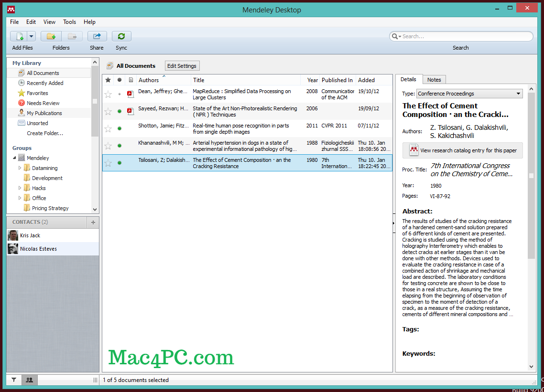Toggle read status of MapReduce document

[x=120, y=94]
